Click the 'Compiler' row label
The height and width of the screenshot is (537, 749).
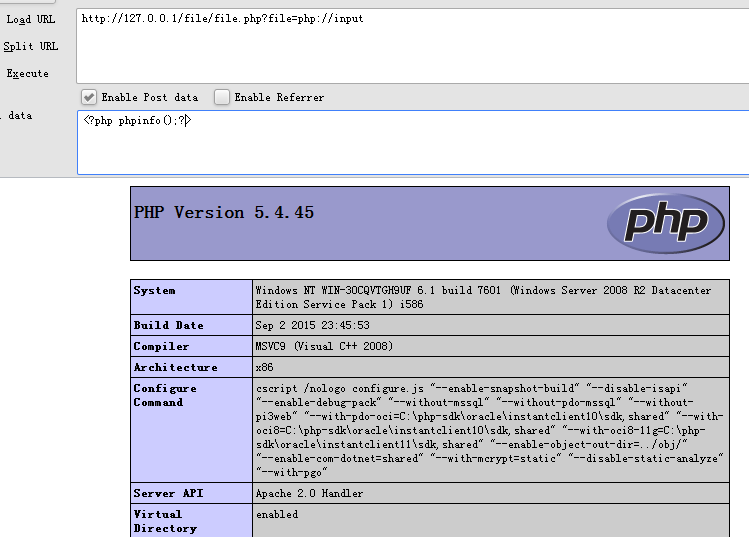tap(161, 346)
